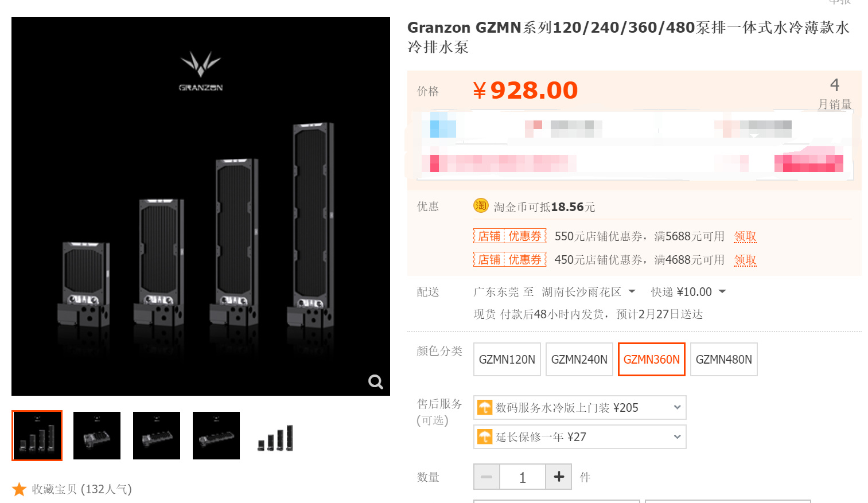The height and width of the screenshot is (503, 868).
Task: Click the orange favorite star icon
Action: coord(20,489)
